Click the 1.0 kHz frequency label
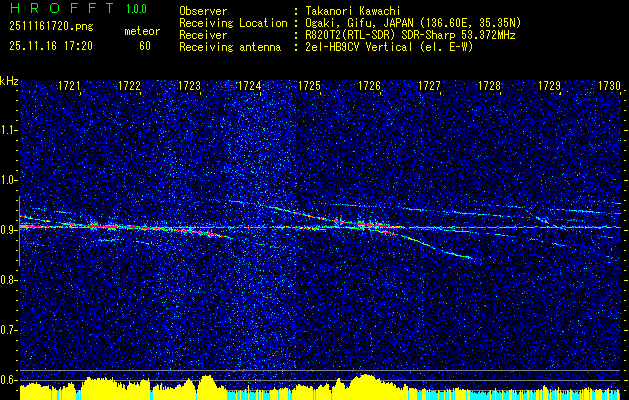The height and width of the screenshot is (400, 629). click(9, 180)
